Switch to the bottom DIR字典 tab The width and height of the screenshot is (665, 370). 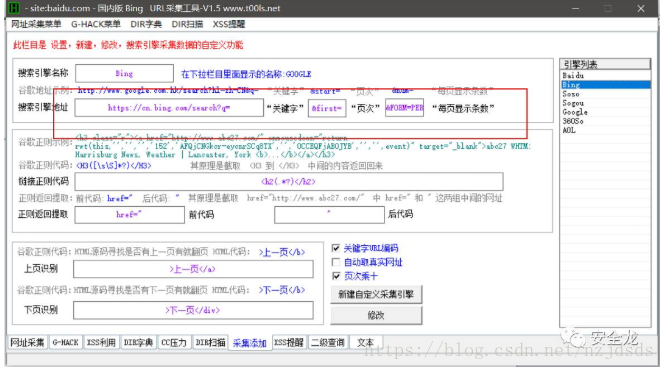coord(138,342)
